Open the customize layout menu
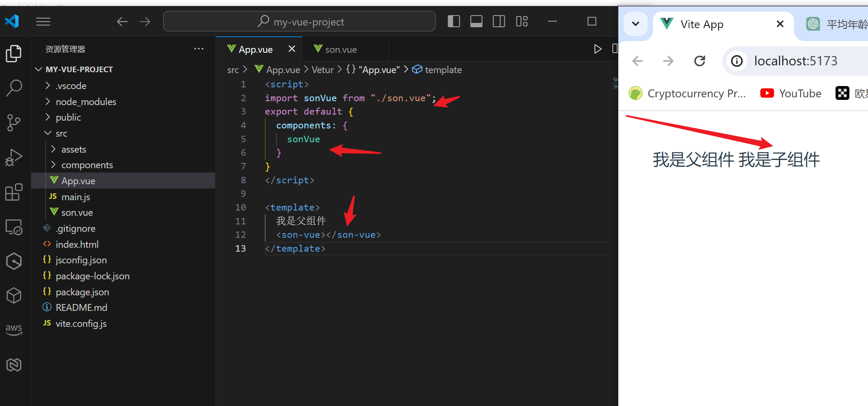Viewport: 868px width, 406px height. tap(522, 21)
